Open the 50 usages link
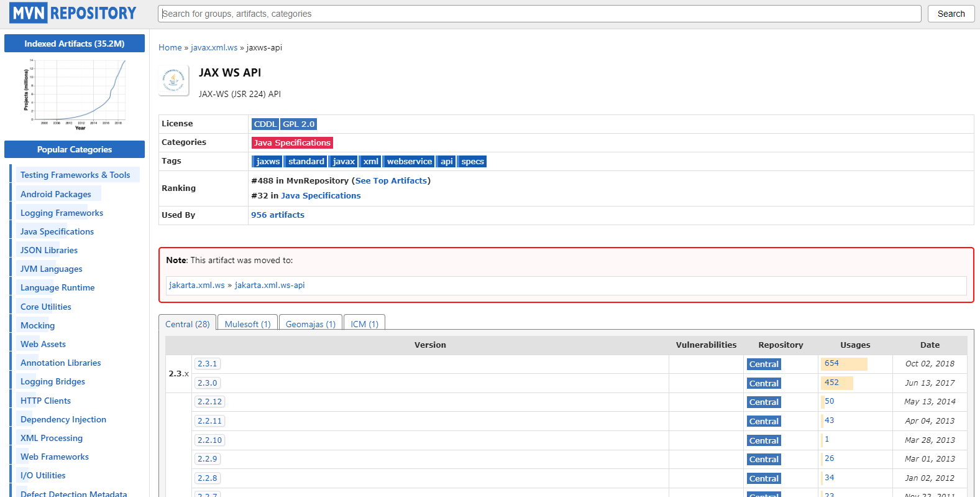This screenshot has height=497, width=980. coord(830,401)
